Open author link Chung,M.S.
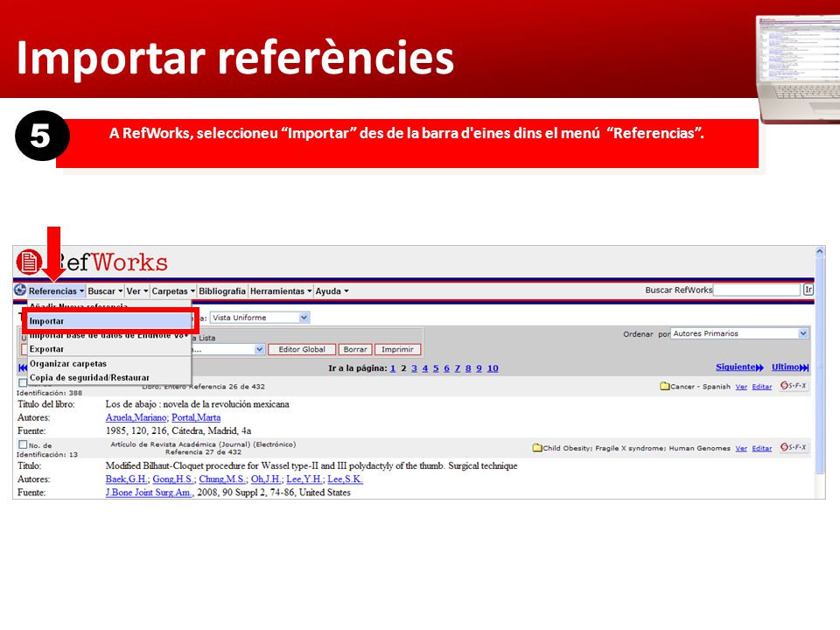Screen dimensions: 840x630 [223, 479]
